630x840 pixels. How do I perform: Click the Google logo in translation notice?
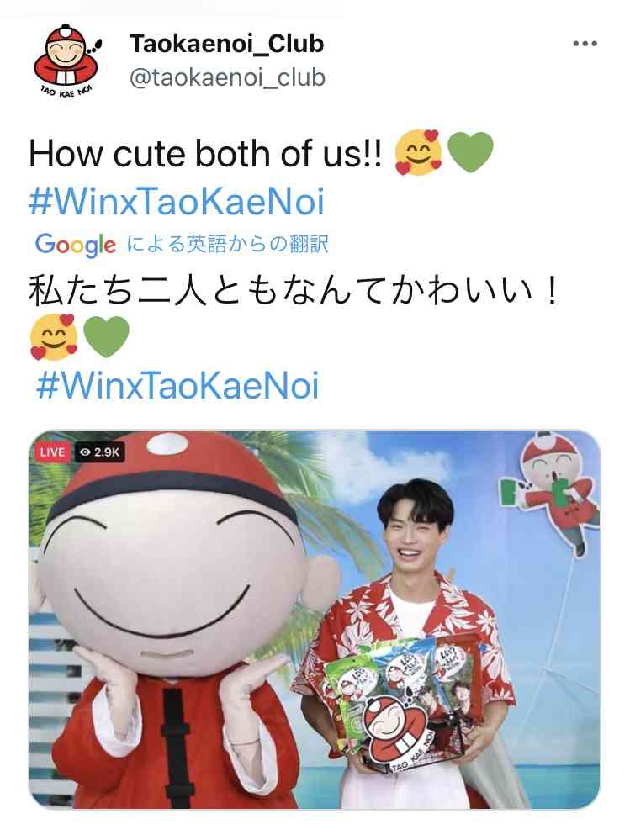click(x=76, y=245)
